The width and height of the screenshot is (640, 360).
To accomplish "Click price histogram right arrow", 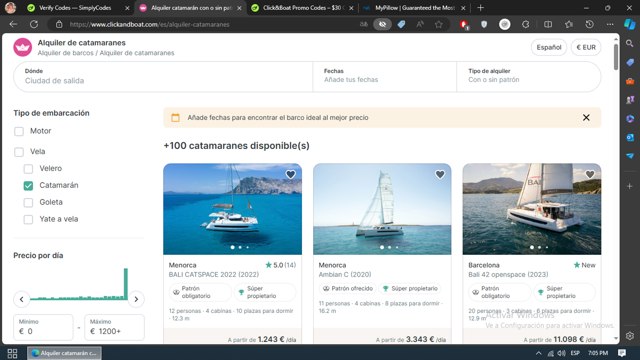I will pyautogui.click(x=136, y=299).
